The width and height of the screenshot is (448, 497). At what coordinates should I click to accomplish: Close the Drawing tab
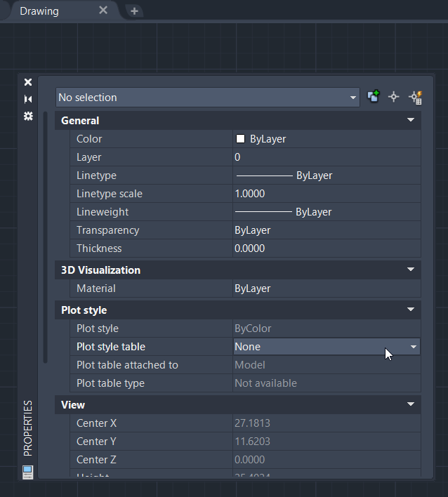click(x=103, y=11)
